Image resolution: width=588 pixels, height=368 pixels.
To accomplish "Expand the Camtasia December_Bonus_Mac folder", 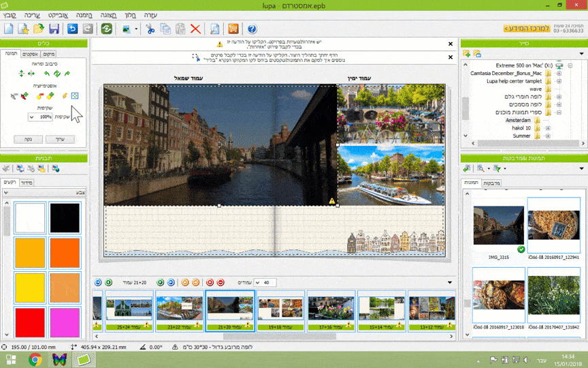I will click(x=559, y=73).
